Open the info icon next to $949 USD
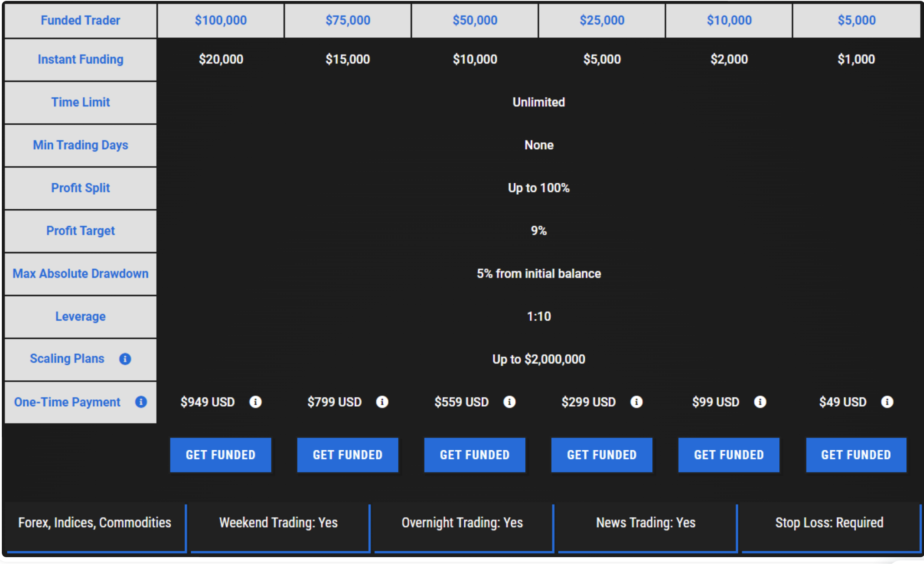The width and height of the screenshot is (924, 564). click(255, 402)
